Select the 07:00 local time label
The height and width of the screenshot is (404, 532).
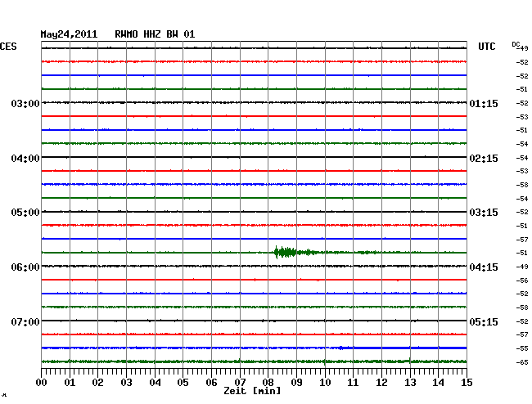[25, 321]
